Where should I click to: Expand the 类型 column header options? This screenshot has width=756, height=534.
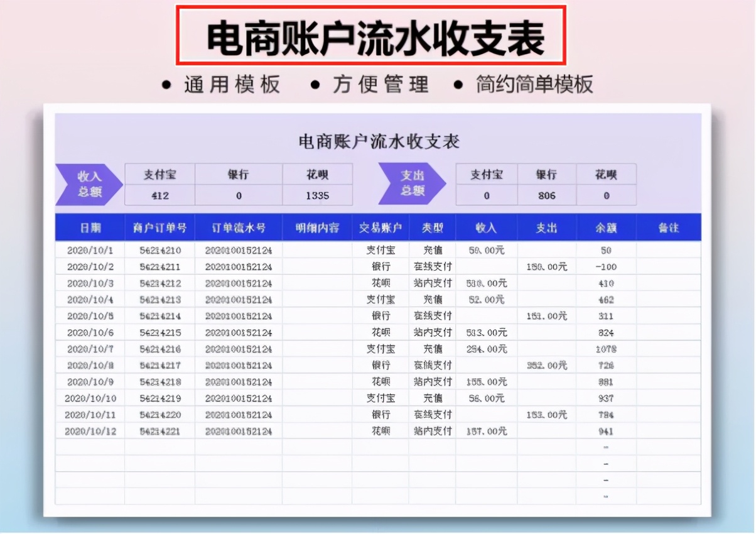pyautogui.click(x=431, y=227)
